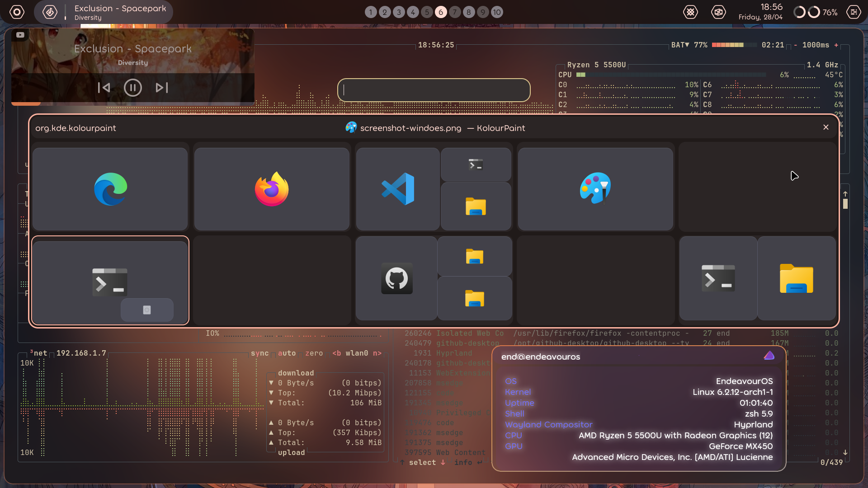Toggle net graph sync option
The height and width of the screenshot is (488, 868).
(259, 353)
